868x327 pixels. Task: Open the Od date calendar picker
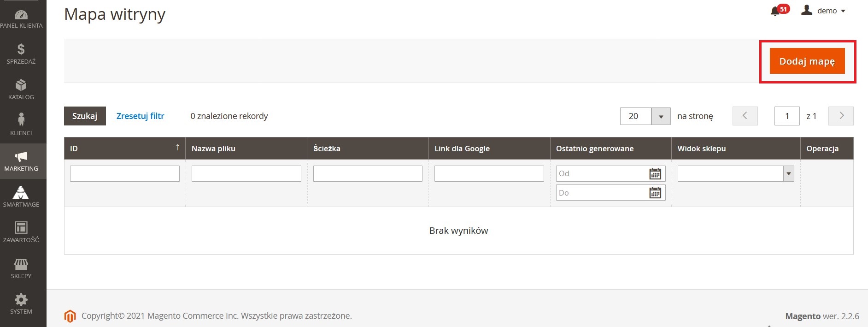(x=655, y=174)
